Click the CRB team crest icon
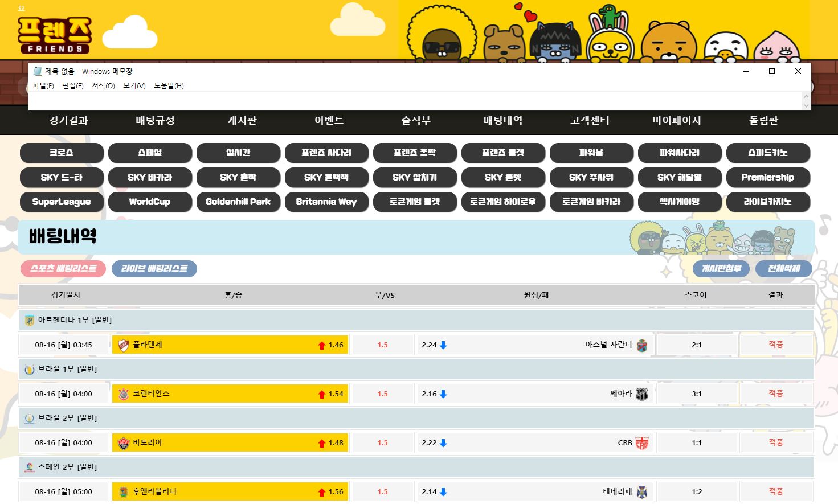Image resolution: width=838 pixels, height=504 pixels. point(642,443)
